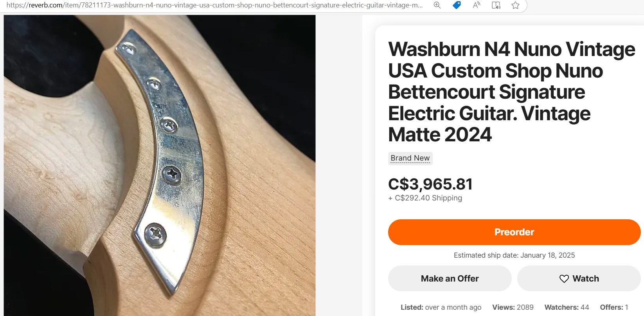This screenshot has height=316, width=644.
Task: Start Read Aloud from address bar
Action: 477,5
